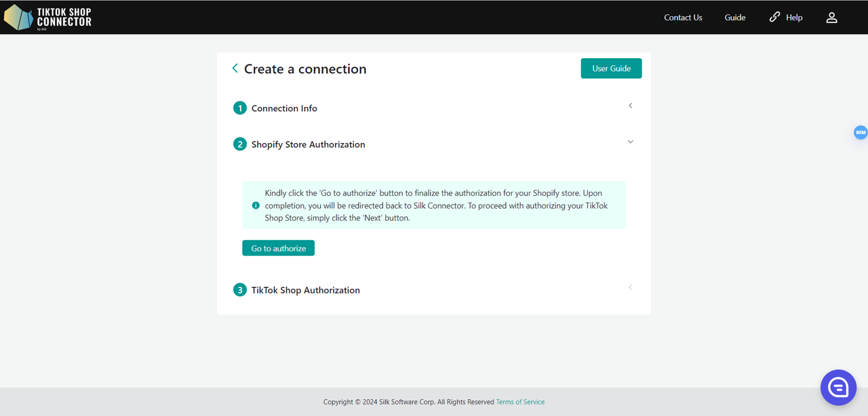Expand the TikTok Shop Authorization chevron
The height and width of the screenshot is (416, 868).
[630, 287]
